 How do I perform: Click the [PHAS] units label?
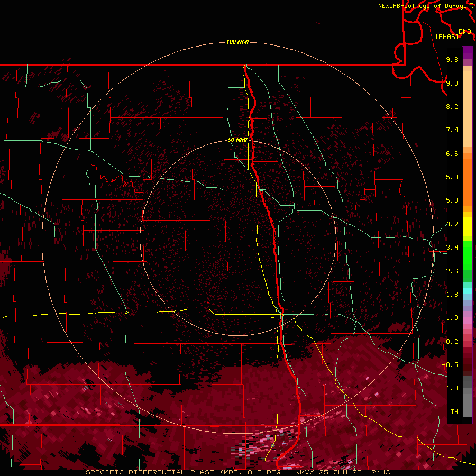coord(447,36)
